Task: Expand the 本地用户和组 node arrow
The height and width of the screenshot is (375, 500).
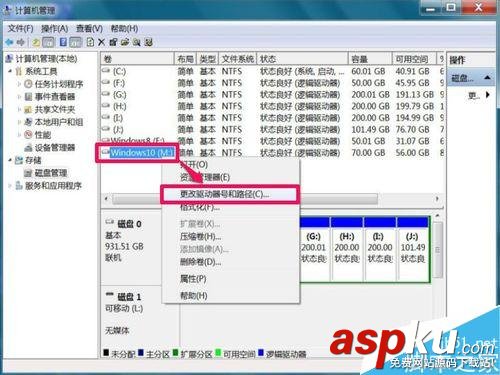Action: tap(19, 122)
